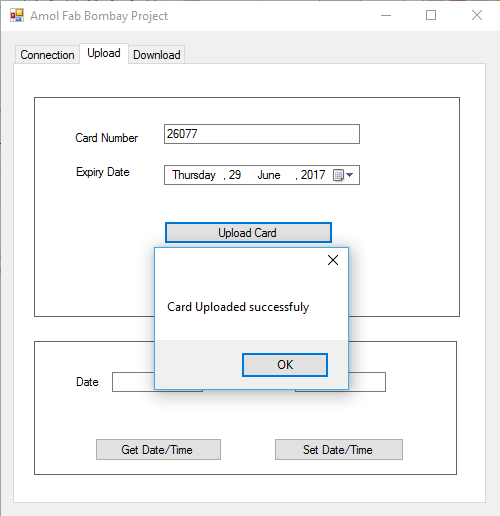Viewport: 500px width, 516px height.
Task: Click the Date text field
Action: point(133,382)
